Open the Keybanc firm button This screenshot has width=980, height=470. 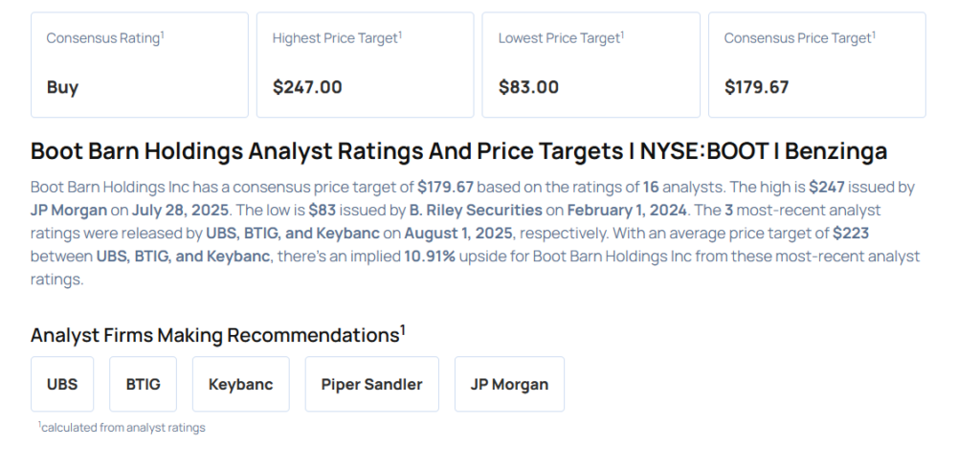click(240, 384)
